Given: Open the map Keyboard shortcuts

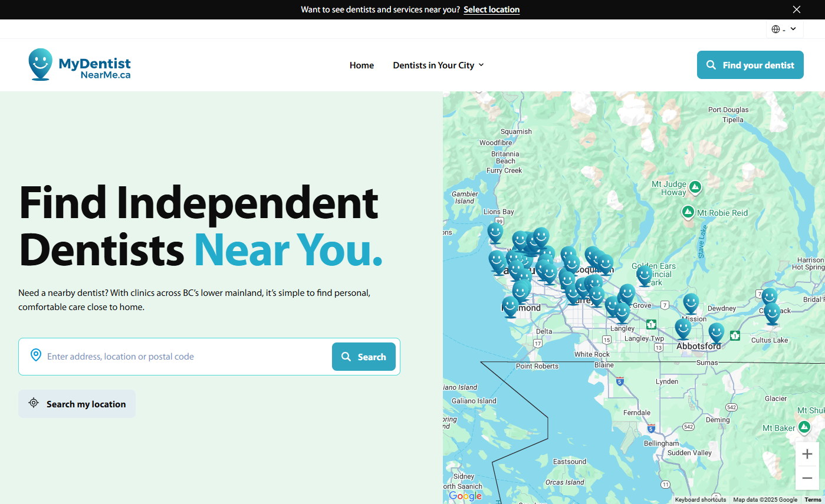Looking at the screenshot, I should click(700, 499).
